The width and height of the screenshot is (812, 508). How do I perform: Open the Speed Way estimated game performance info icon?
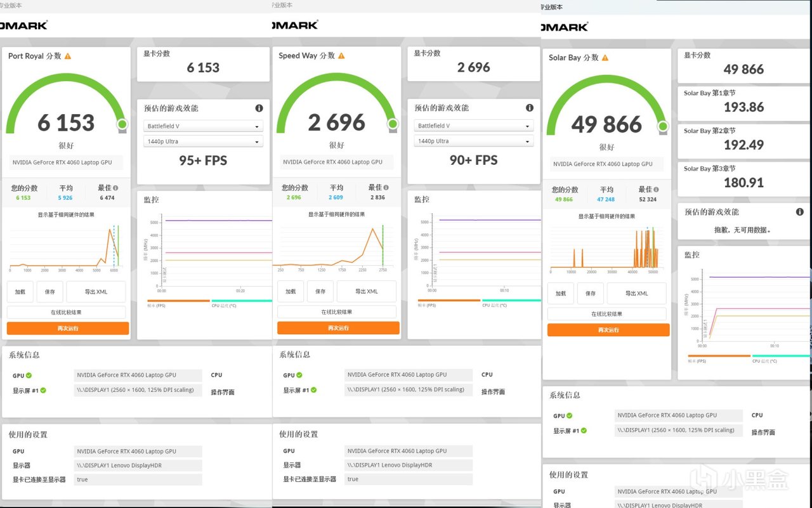pos(530,108)
